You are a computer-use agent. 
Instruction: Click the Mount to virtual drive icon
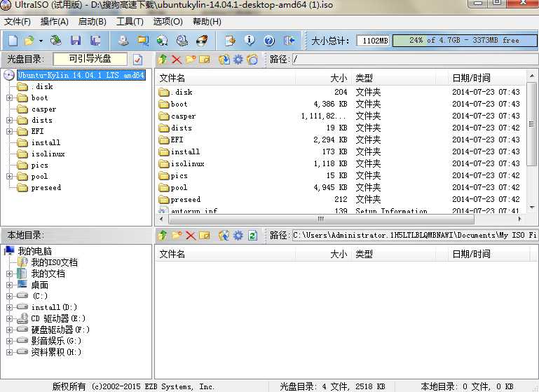(x=182, y=41)
